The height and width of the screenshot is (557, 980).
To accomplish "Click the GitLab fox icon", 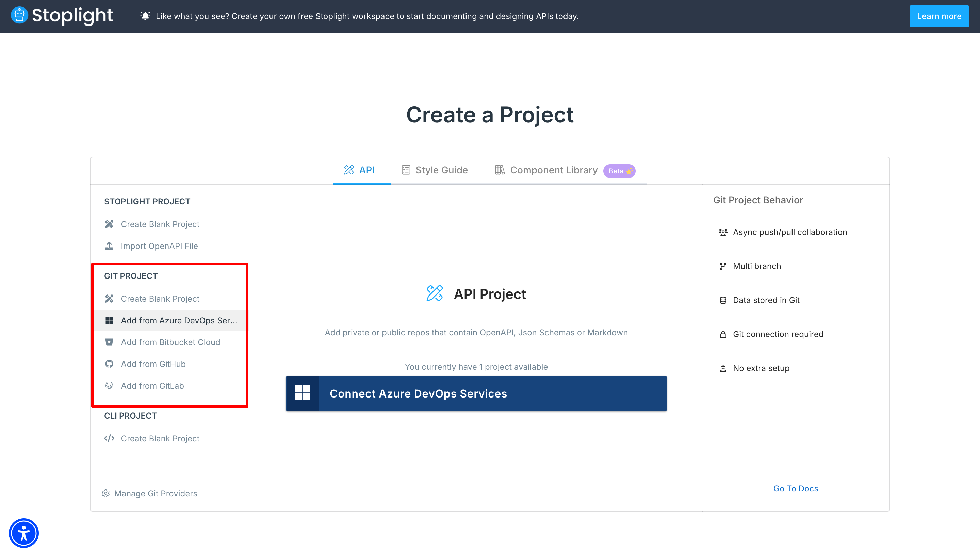I will point(109,386).
